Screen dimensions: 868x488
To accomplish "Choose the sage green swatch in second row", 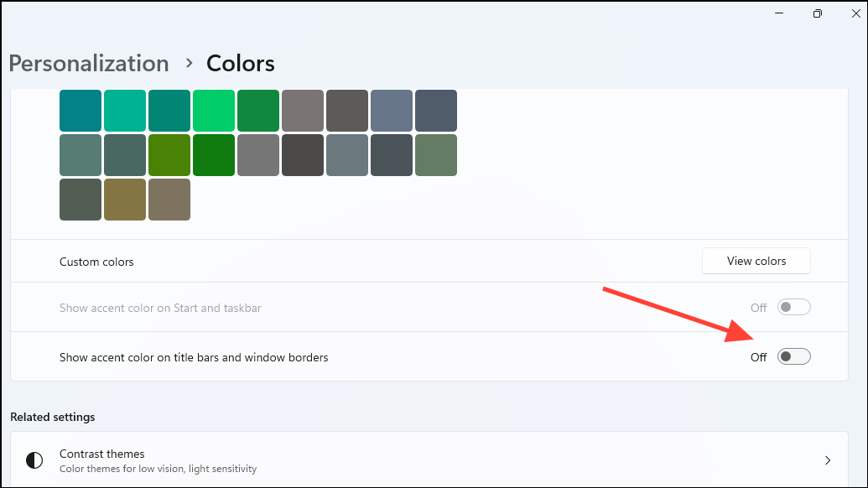I will coord(435,154).
